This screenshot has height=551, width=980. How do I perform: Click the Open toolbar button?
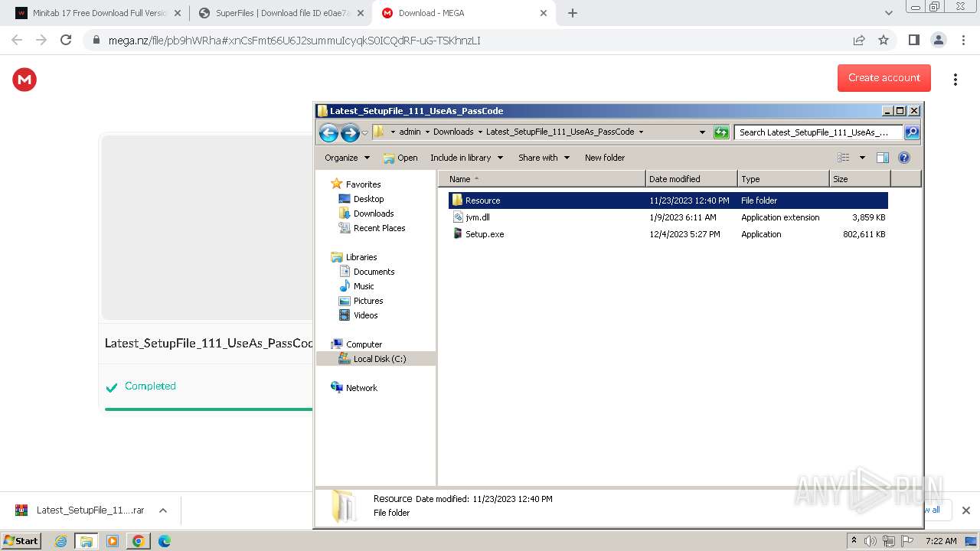click(x=400, y=158)
